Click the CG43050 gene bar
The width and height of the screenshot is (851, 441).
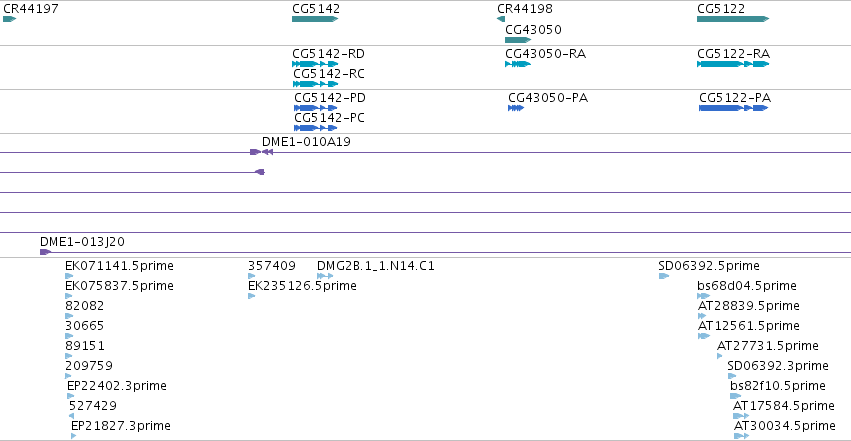click(518, 40)
